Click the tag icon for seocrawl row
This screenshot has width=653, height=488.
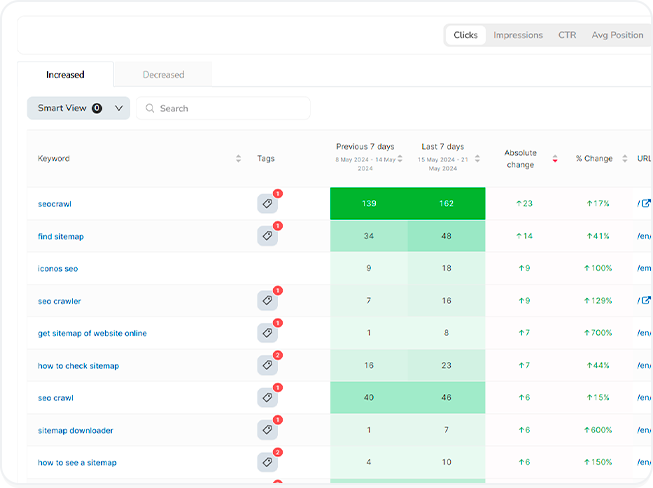(267, 204)
